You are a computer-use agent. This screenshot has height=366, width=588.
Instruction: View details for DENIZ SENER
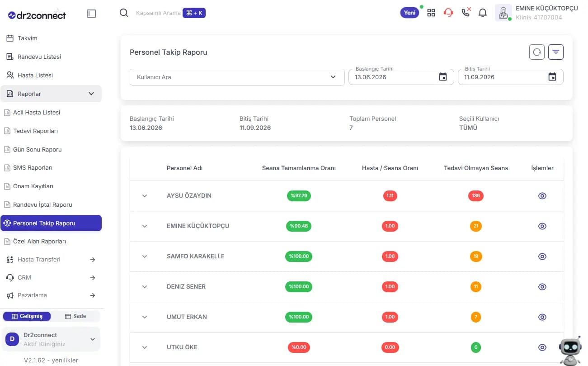tap(542, 287)
